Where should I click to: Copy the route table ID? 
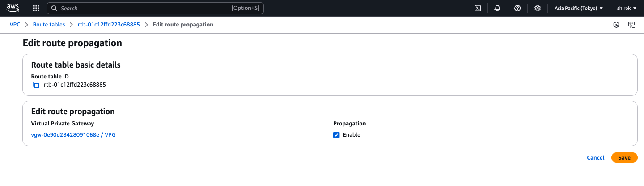[x=36, y=85]
